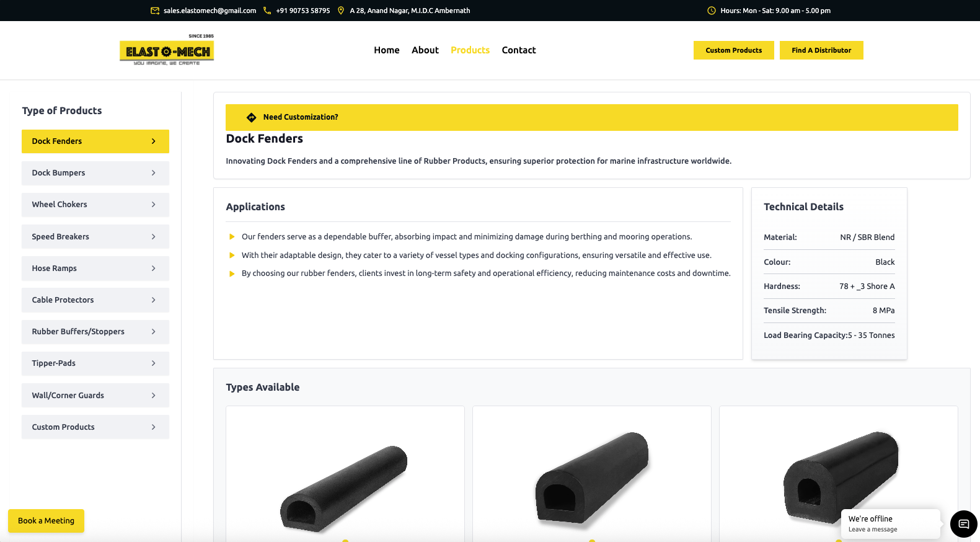The image size is (980, 542).
Task: Open the About menu item
Action: click(x=425, y=50)
